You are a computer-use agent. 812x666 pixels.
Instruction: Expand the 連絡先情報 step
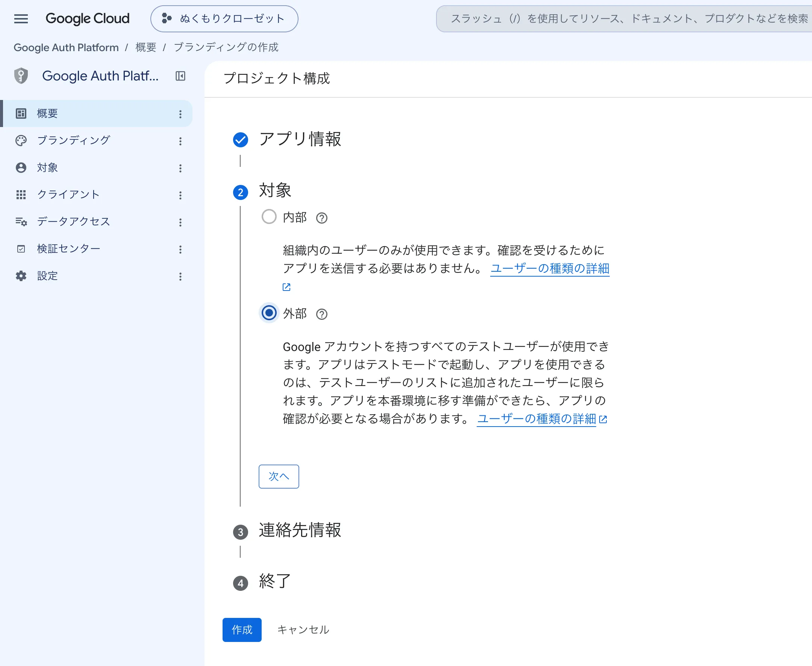coord(300,530)
